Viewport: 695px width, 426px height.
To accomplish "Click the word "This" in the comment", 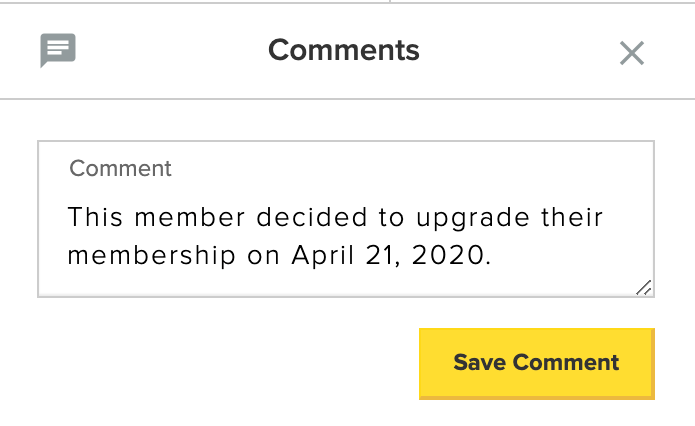I will (98, 217).
